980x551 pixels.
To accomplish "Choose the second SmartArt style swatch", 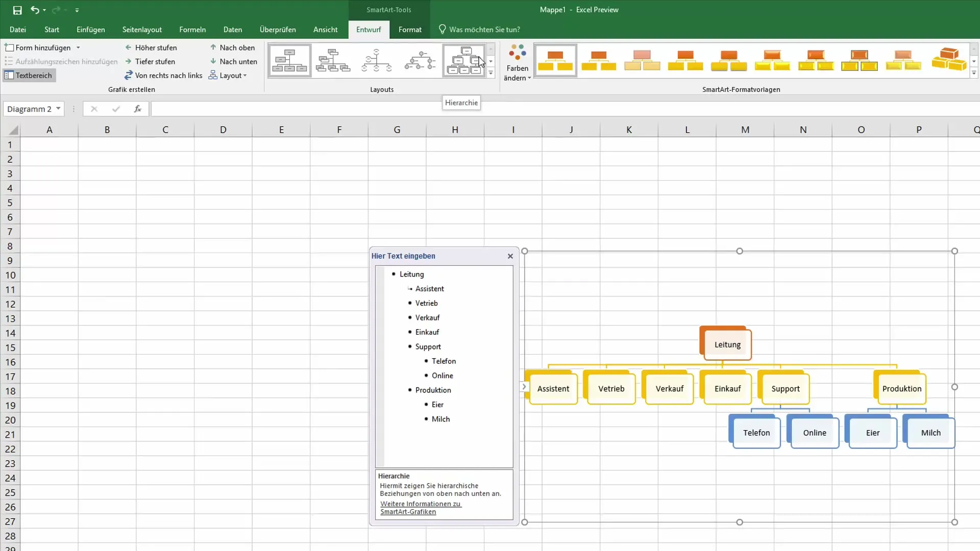I will click(599, 61).
